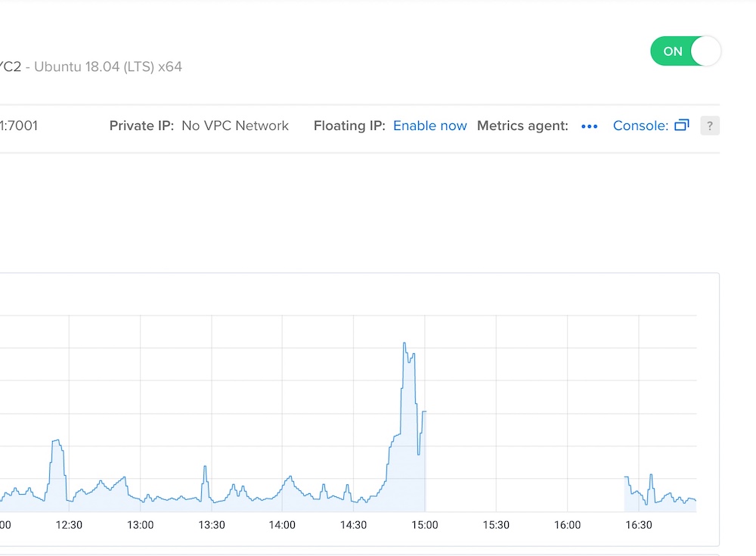Click the 15:30 time axis label

point(496,525)
